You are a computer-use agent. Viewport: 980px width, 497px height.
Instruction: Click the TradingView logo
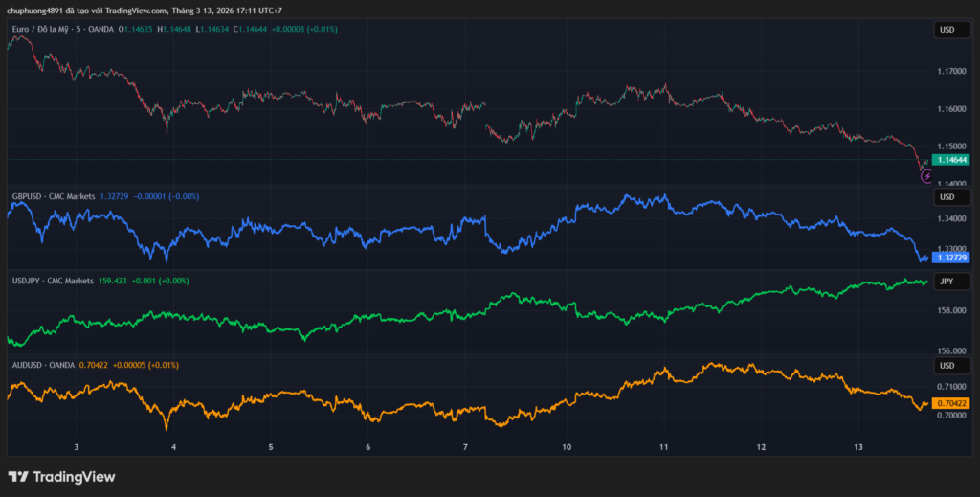61,476
